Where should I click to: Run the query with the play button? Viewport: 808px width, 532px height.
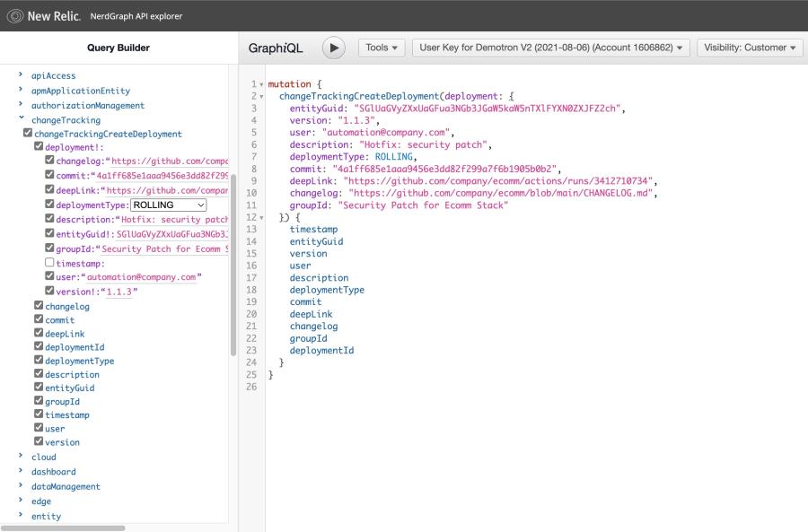click(333, 48)
